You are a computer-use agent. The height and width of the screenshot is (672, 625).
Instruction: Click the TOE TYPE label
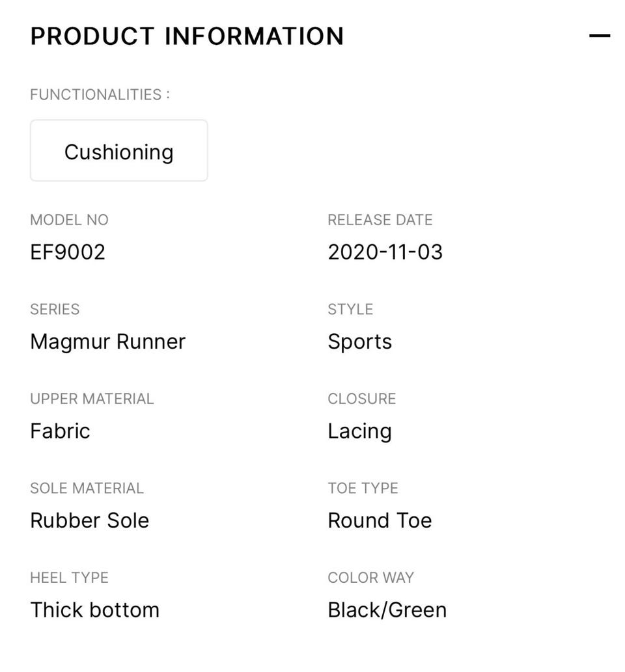(x=363, y=488)
